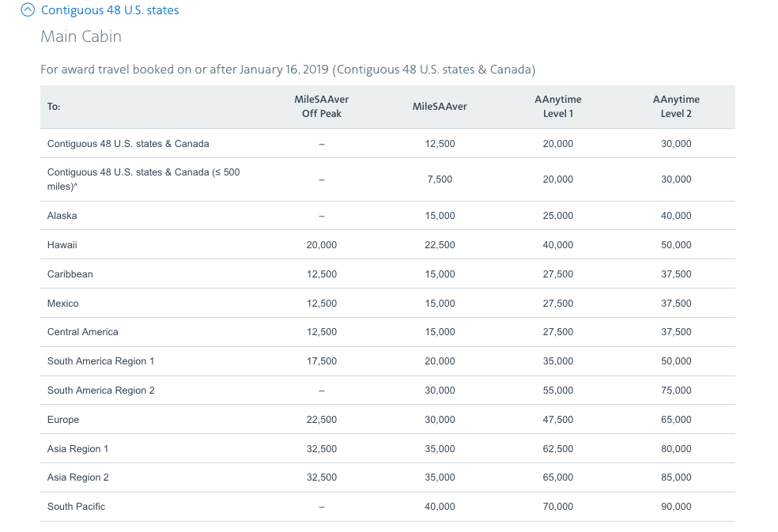Click the 'To:' column header
Screen dimensions: 778x532
point(54,107)
